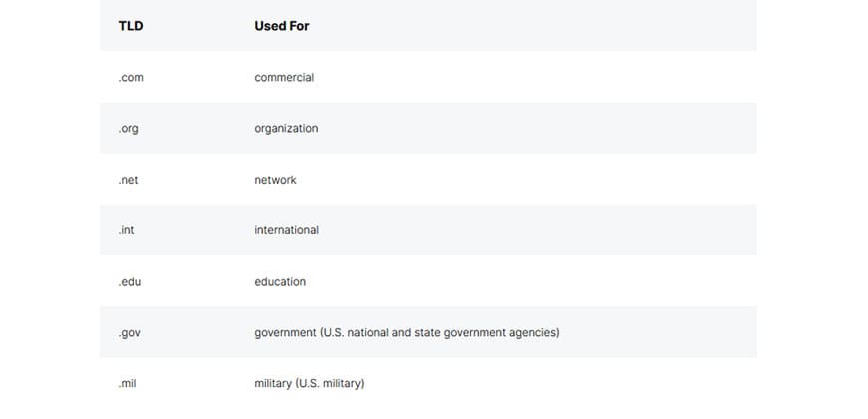This screenshot has width=868, height=419.
Task: Click the education description text
Action: pos(280,282)
